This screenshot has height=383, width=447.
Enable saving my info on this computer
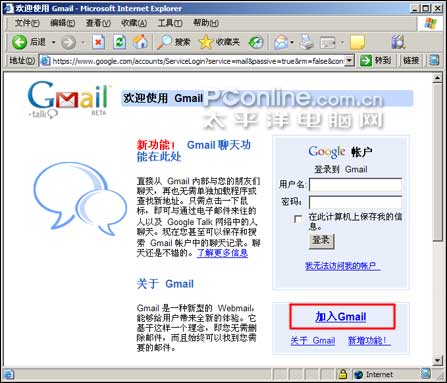pyautogui.click(x=298, y=219)
